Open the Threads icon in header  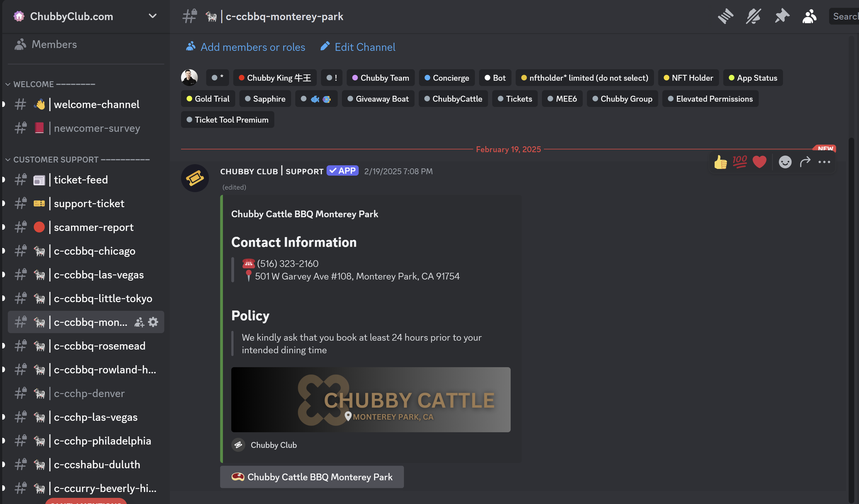(x=725, y=16)
